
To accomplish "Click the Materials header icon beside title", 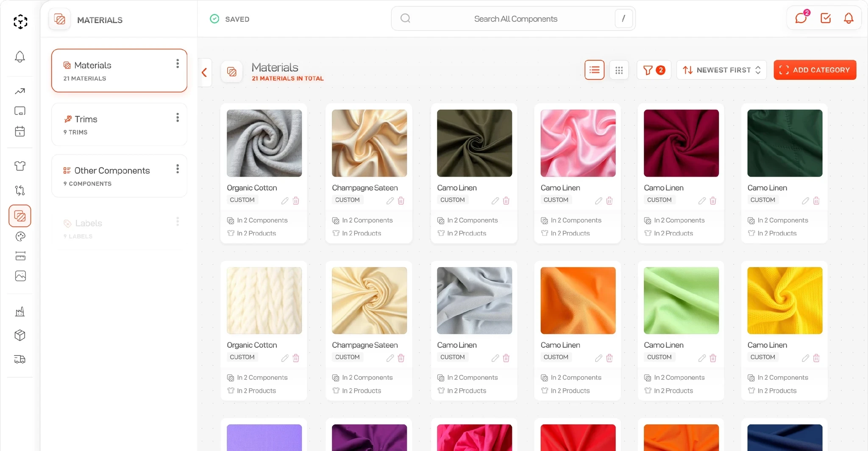I will (232, 71).
